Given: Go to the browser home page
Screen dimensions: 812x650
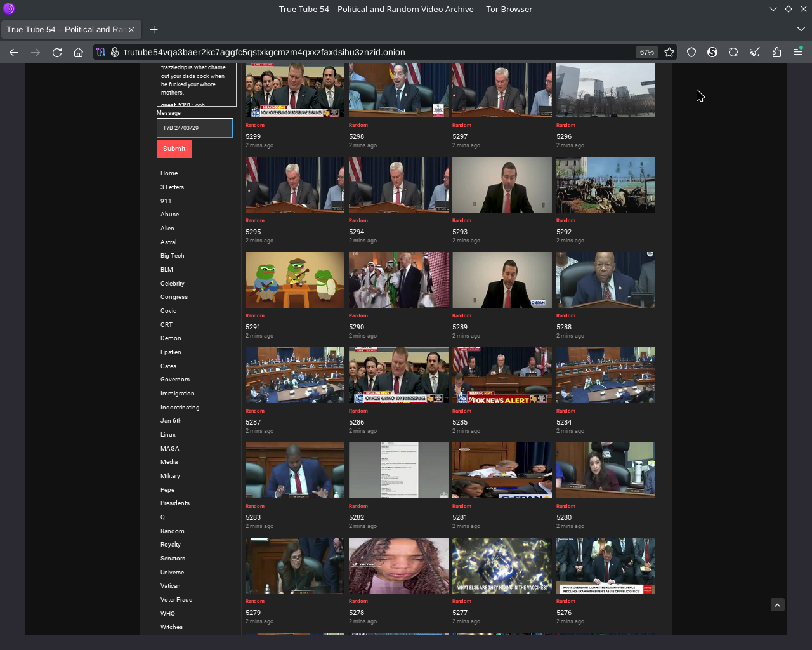Looking at the screenshot, I should coord(79,53).
